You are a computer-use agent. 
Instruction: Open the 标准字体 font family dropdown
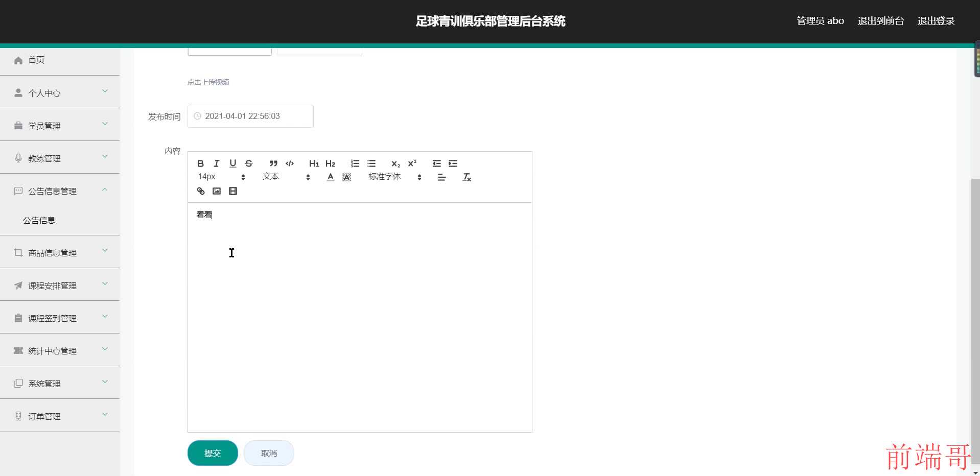pos(394,177)
